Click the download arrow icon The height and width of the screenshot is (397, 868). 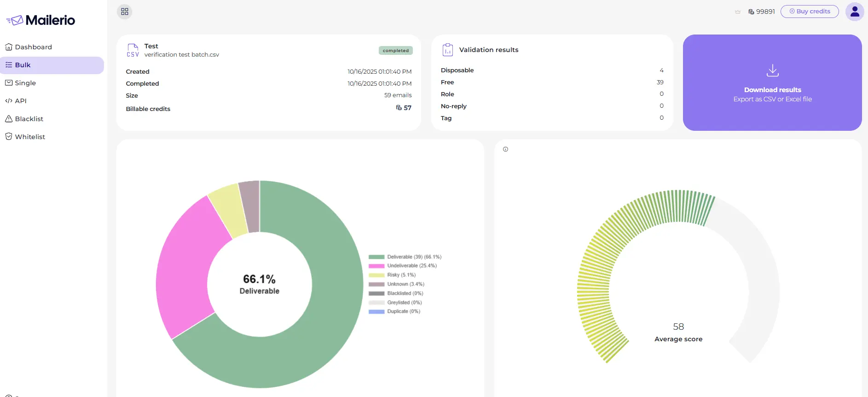(x=772, y=70)
